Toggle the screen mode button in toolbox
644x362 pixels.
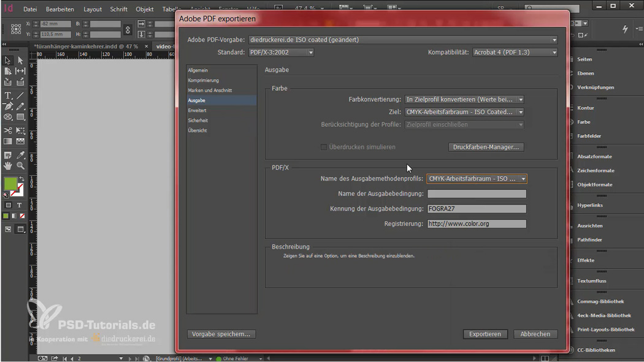click(20, 229)
